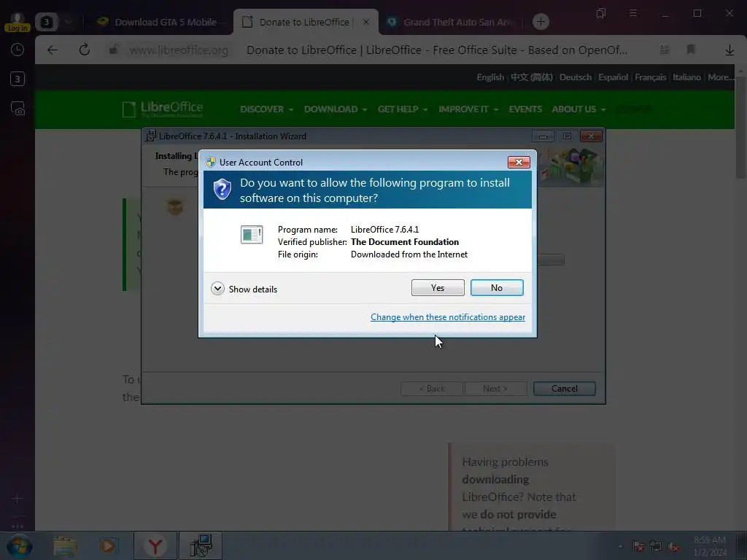Open EVENTS menu item

525,109
